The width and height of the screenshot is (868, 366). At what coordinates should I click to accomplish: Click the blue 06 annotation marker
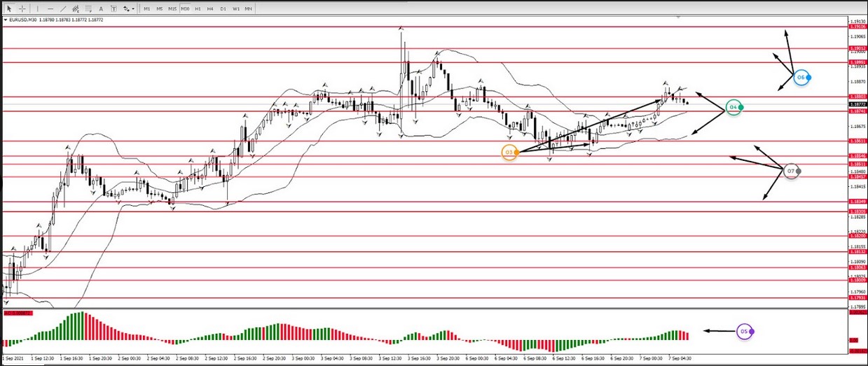pos(802,77)
